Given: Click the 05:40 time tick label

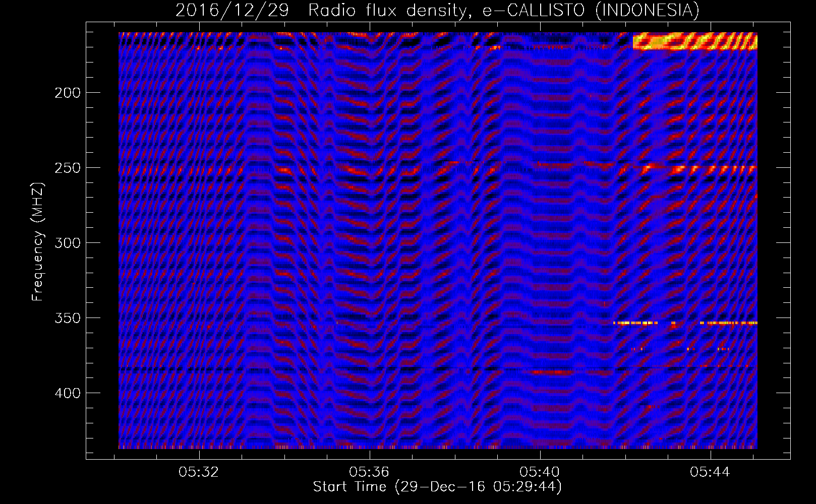Looking at the screenshot, I should pos(540,472).
